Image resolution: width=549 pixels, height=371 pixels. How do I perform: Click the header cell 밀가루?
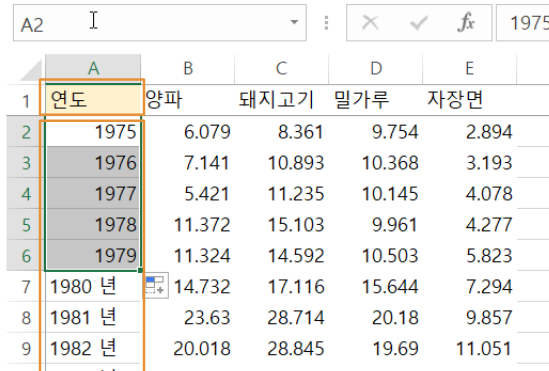coord(376,100)
